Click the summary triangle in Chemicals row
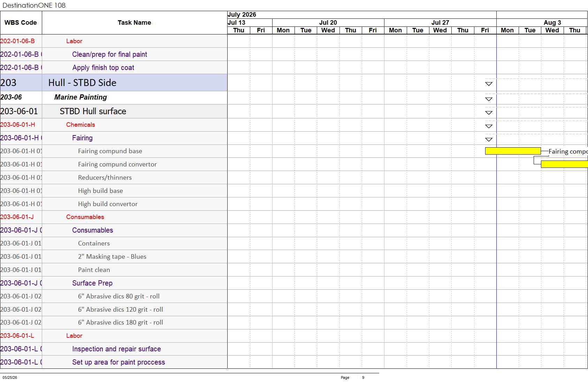Image resolution: width=588 pixels, height=382 pixels. tap(489, 126)
